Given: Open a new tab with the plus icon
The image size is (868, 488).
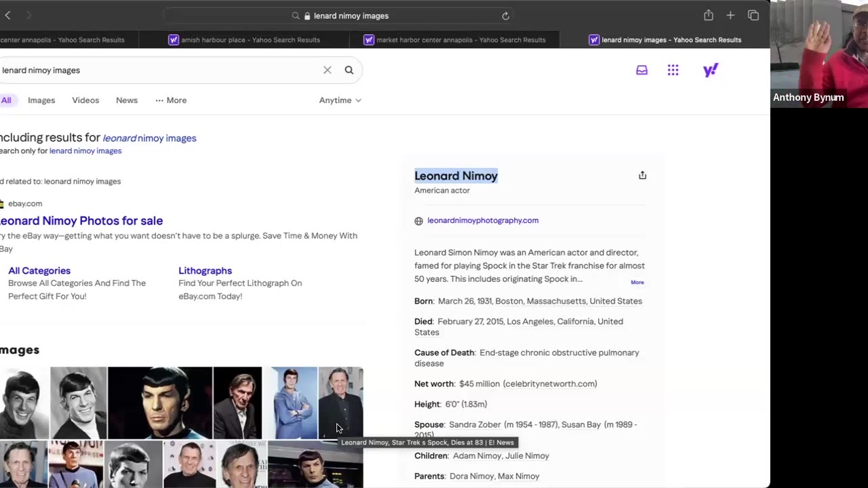Looking at the screenshot, I should (730, 15).
